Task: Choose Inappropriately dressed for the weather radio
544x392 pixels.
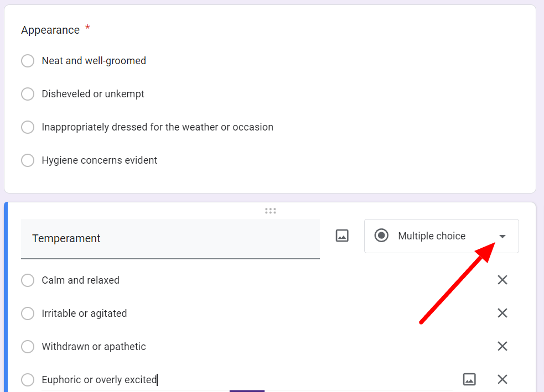Action: (x=28, y=127)
